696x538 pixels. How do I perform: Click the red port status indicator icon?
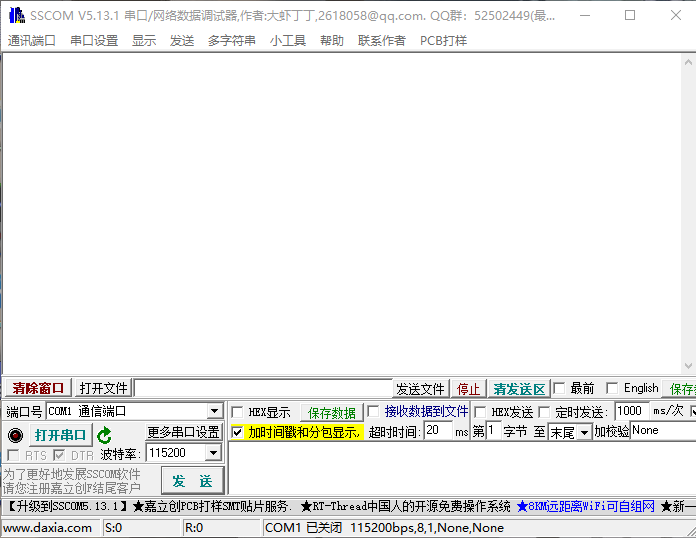(x=16, y=435)
